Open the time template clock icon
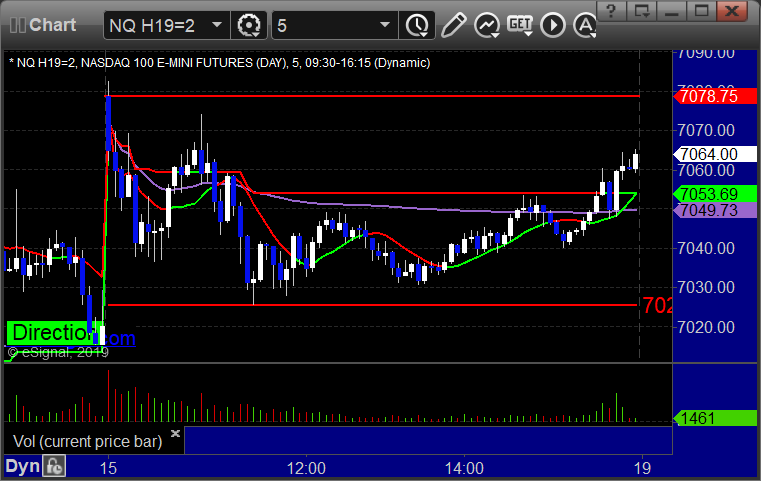This screenshot has height=481, width=761. pos(417,25)
